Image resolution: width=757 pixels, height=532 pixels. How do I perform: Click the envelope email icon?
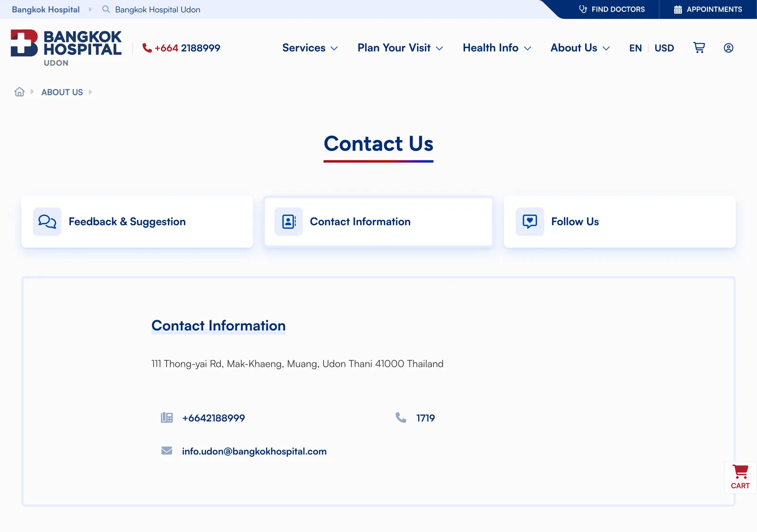167,451
